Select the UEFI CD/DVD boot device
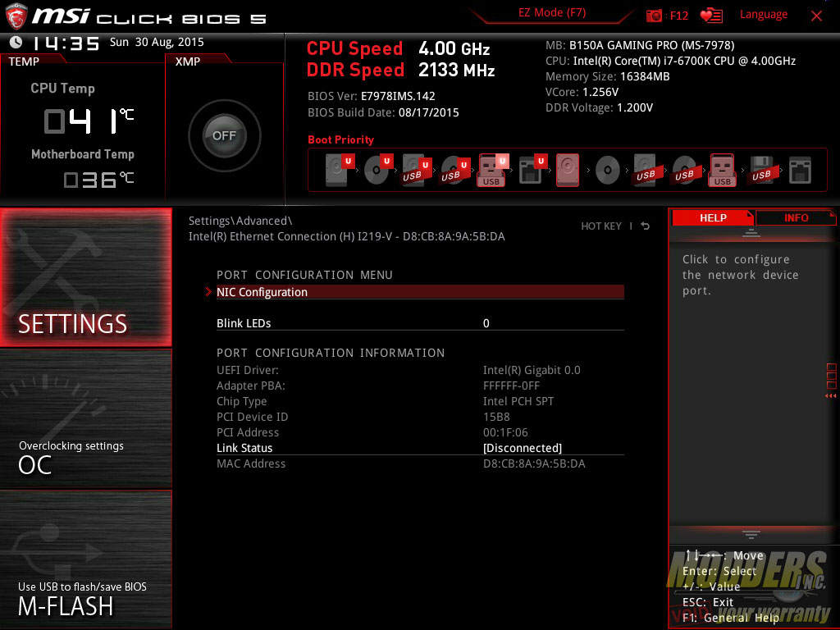 378,170
